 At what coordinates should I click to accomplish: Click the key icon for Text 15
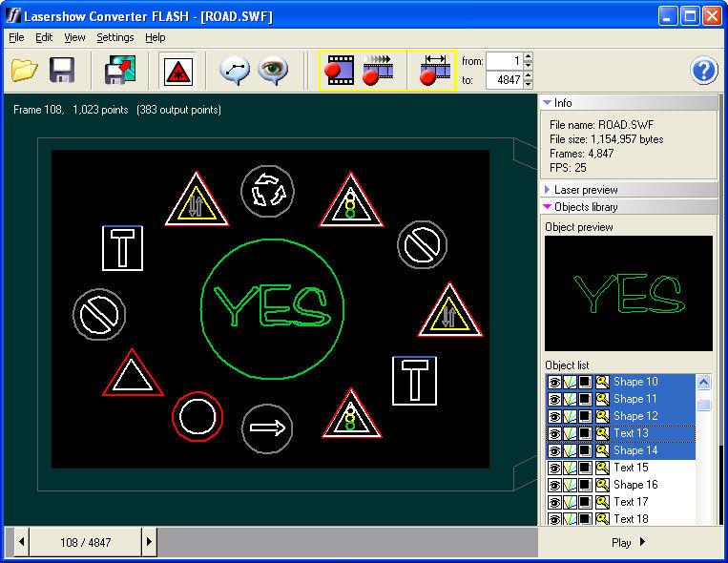click(x=602, y=468)
